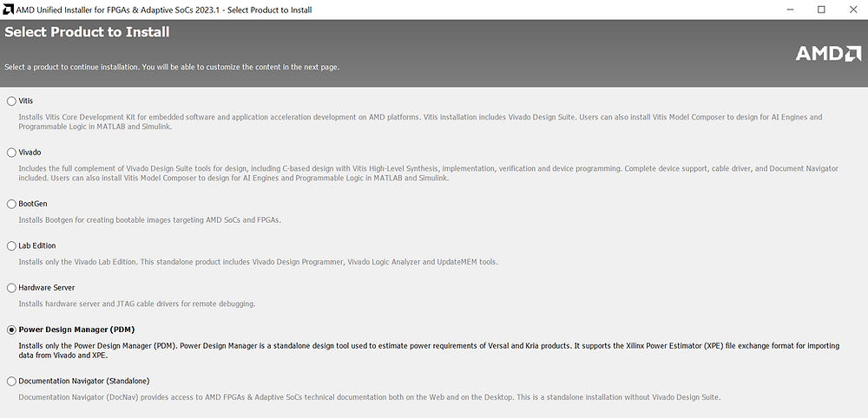Click the AMD logo in header

pyautogui.click(x=828, y=53)
